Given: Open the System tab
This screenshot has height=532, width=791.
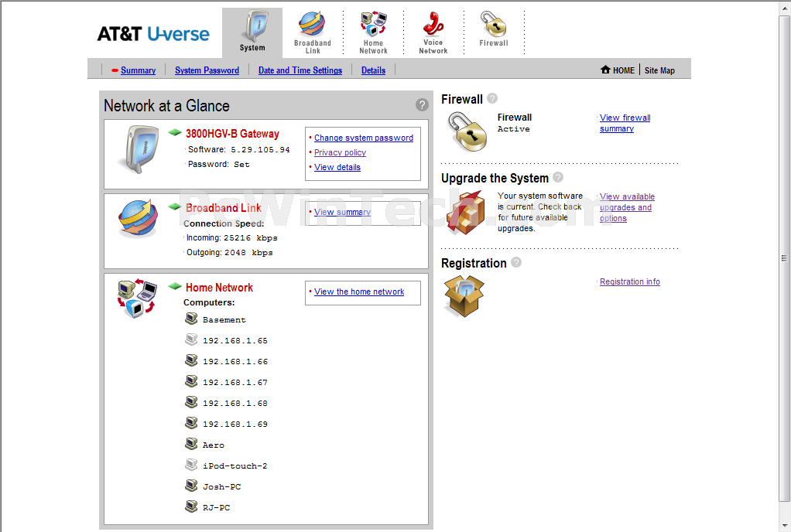Looking at the screenshot, I should (252, 32).
